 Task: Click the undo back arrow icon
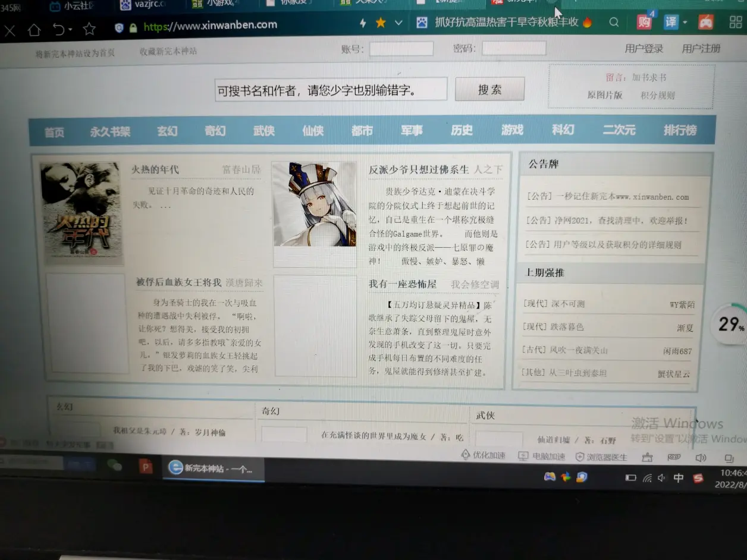point(59,29)
